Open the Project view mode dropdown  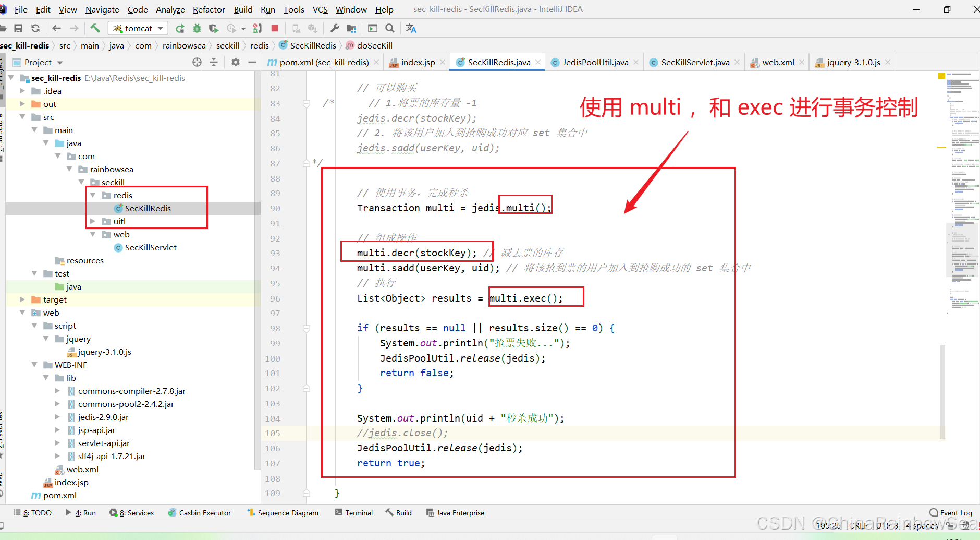(x=60, y=63)
